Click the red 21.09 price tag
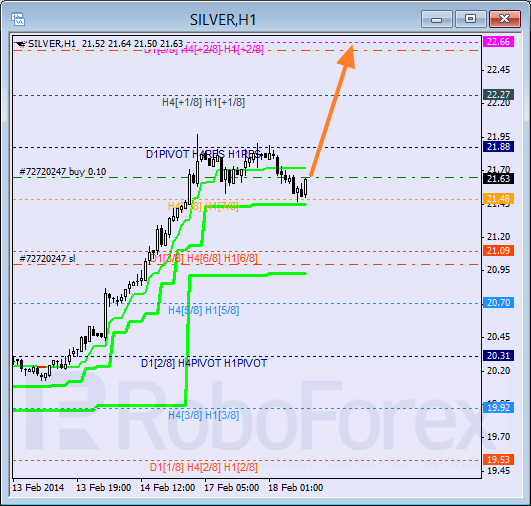Screen dimensions: 531x506 coord(498,251)
